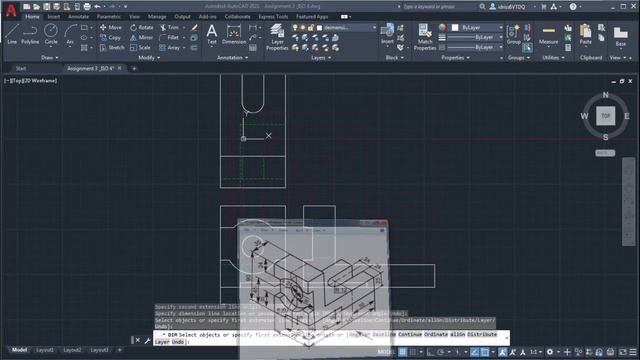The width and height of the screenshot is (640, 360).
Task: Run the Fillet command
Action: coord(169,38)
